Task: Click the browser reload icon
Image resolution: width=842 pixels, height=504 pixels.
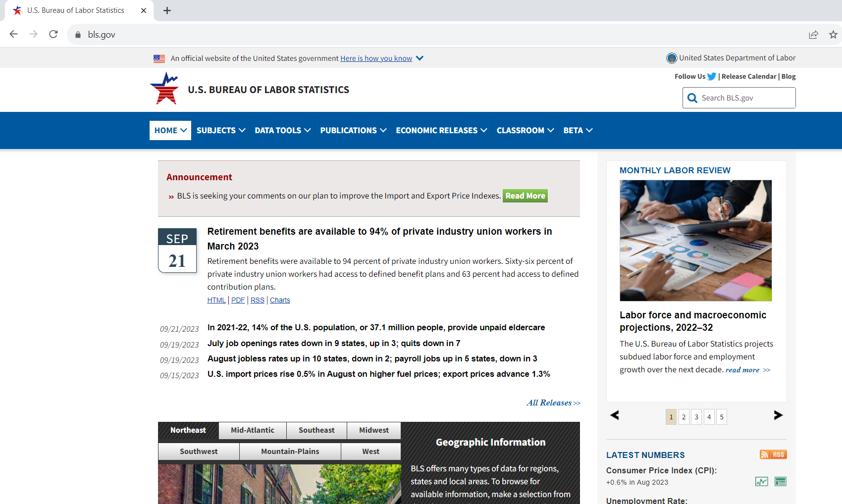Action: pyautogui.click(x=53, y=34)
